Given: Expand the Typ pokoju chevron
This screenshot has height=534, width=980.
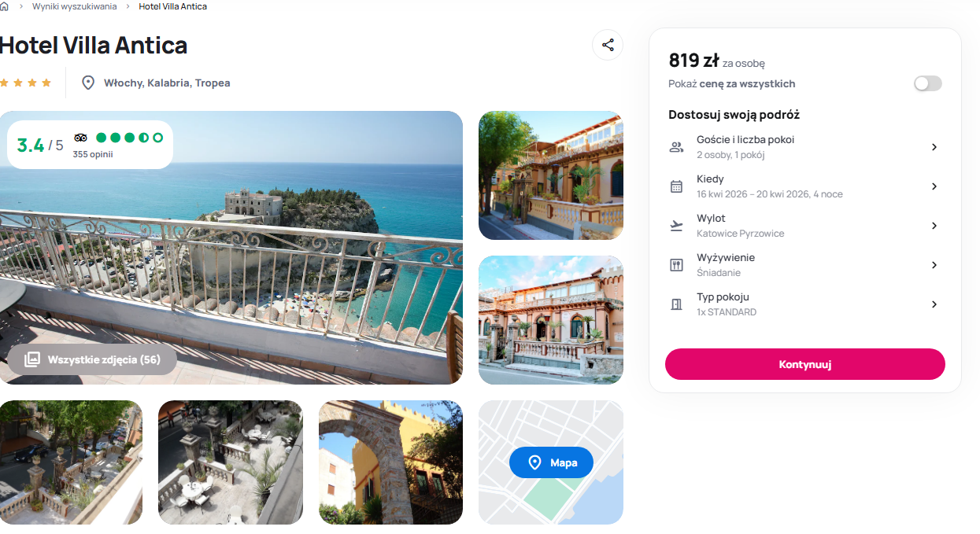Looking at the screenshot, I should (x=934, y=304).
